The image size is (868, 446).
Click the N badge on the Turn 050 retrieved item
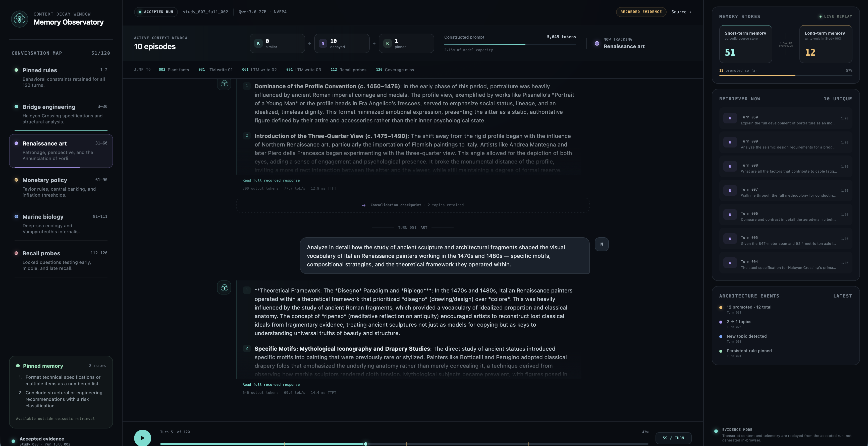(730, 118)
